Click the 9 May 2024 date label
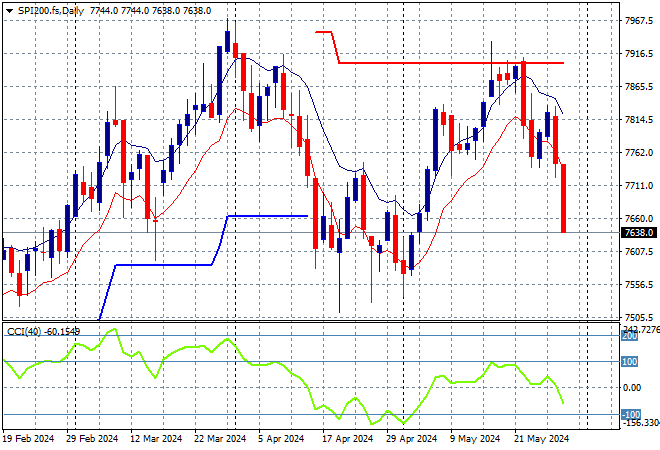660x450 pixels. [475, 439]
